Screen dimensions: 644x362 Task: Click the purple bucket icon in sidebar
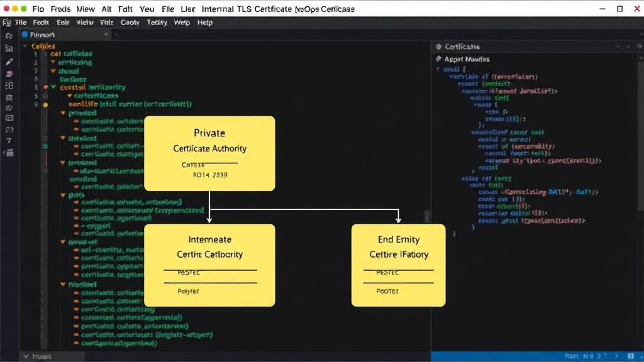9,74
